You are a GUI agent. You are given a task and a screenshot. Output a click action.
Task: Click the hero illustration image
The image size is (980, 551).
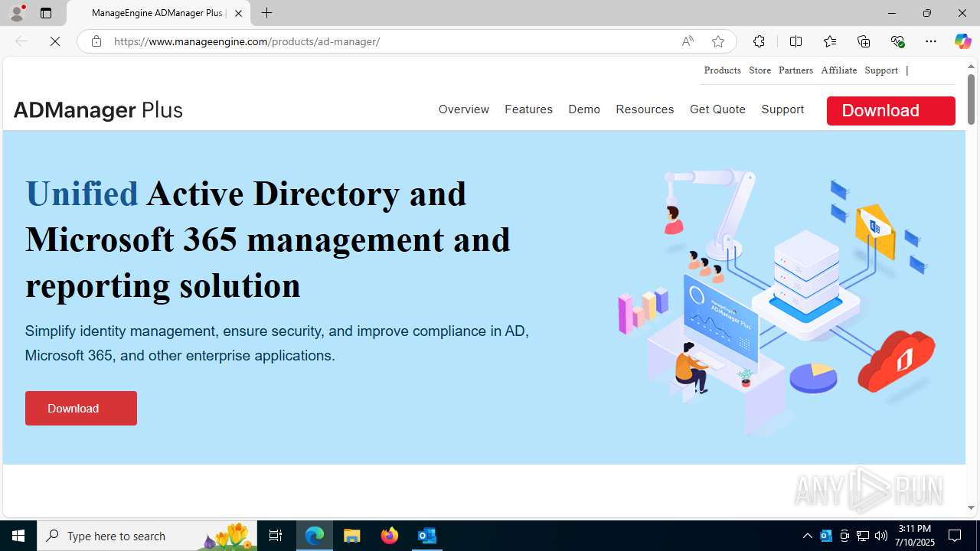(x=776, y=302)
